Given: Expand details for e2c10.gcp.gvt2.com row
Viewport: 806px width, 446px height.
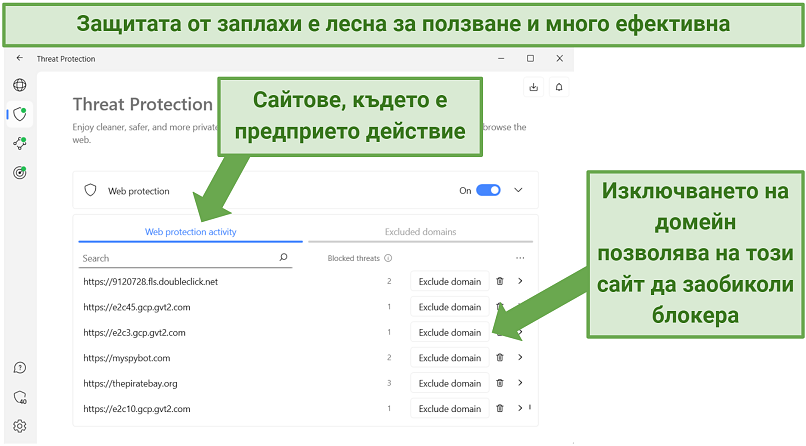Looking at the screenshot, I should pos(520,408).
